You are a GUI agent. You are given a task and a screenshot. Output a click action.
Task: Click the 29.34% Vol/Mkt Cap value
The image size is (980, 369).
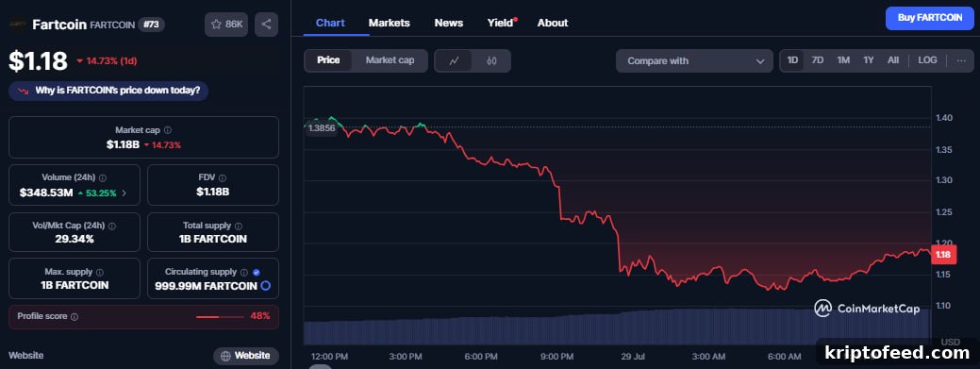tap(74, 239)
